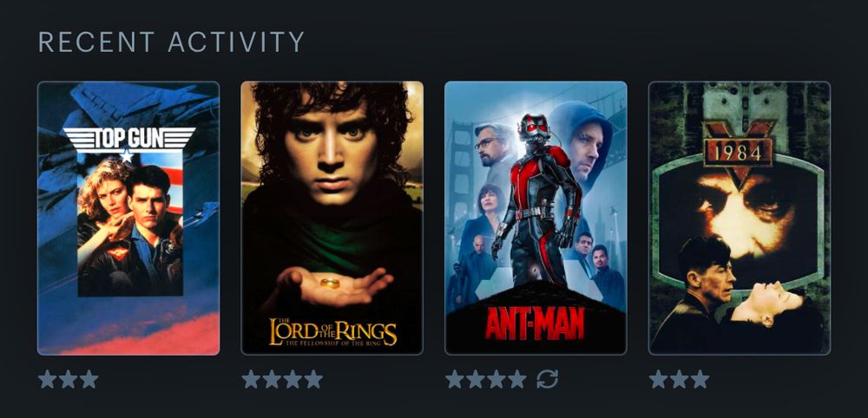Open the Lord of the Rings poster
Screen dimensions: 868x418
click(332, 219)
